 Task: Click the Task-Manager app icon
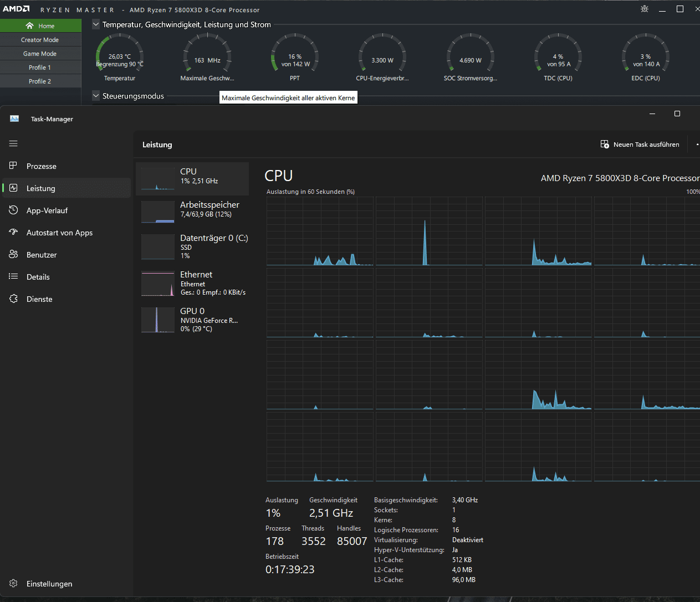point(14,119)
